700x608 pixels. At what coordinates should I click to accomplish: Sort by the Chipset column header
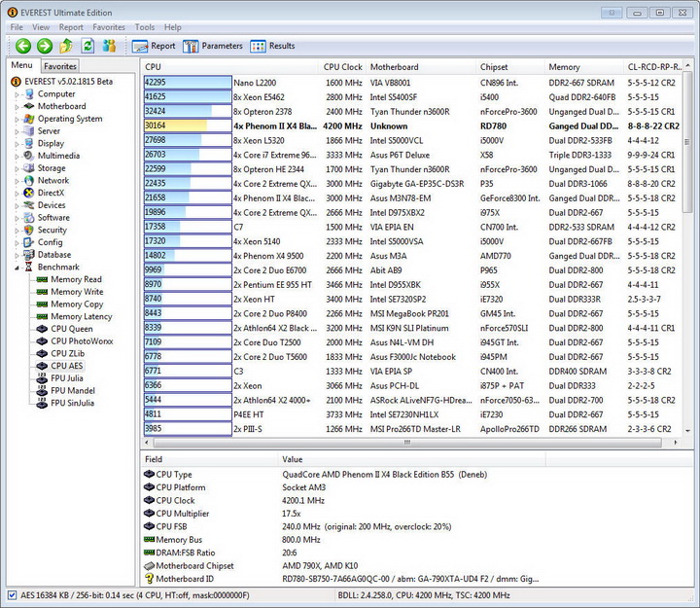pos(509,67)
